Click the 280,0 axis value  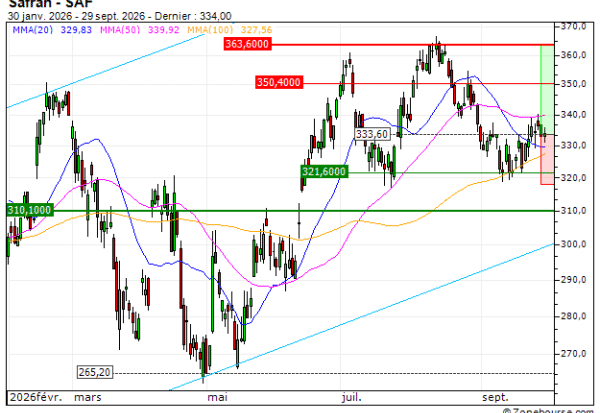(x=573, y=316)
